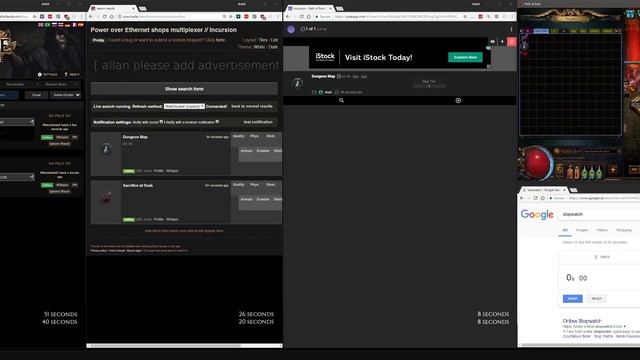Viewport: 640px width, 360px height.
Task: Select the Dark theme
Action: [273, 47]
